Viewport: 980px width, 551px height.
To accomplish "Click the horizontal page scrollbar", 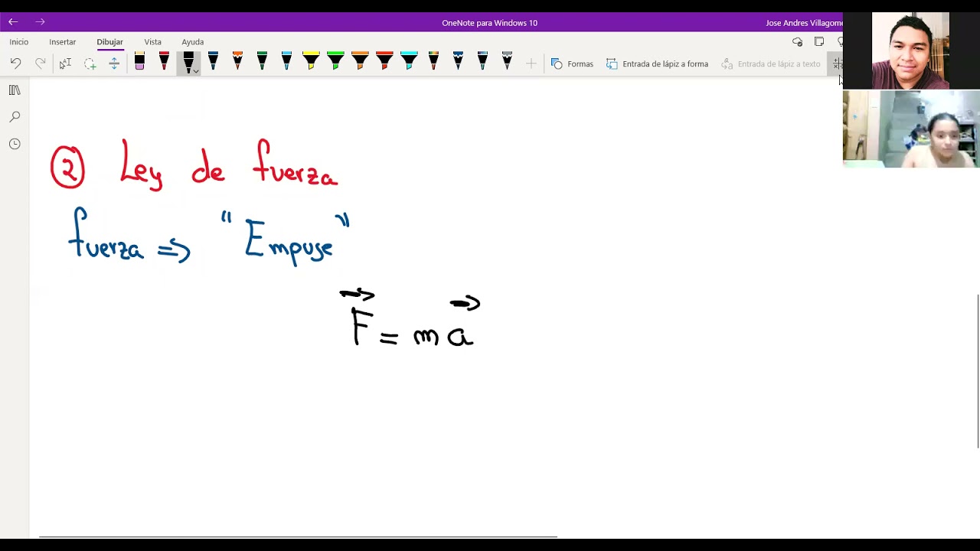I will [298, 537].
